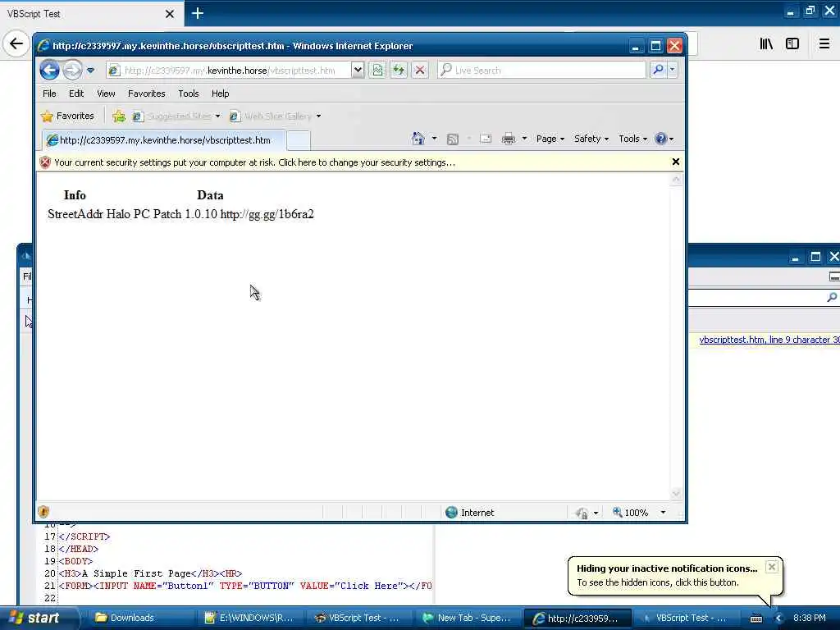Click the status bar security shield icon
This screenshot has height=630, width=840.
coord(44,512)
